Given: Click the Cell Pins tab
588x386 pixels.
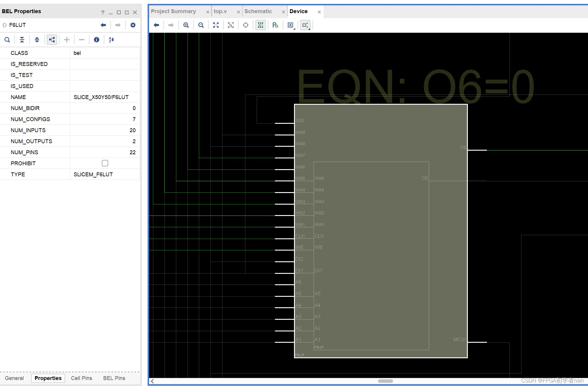Looking at the screenshot, I should point(81,378).
